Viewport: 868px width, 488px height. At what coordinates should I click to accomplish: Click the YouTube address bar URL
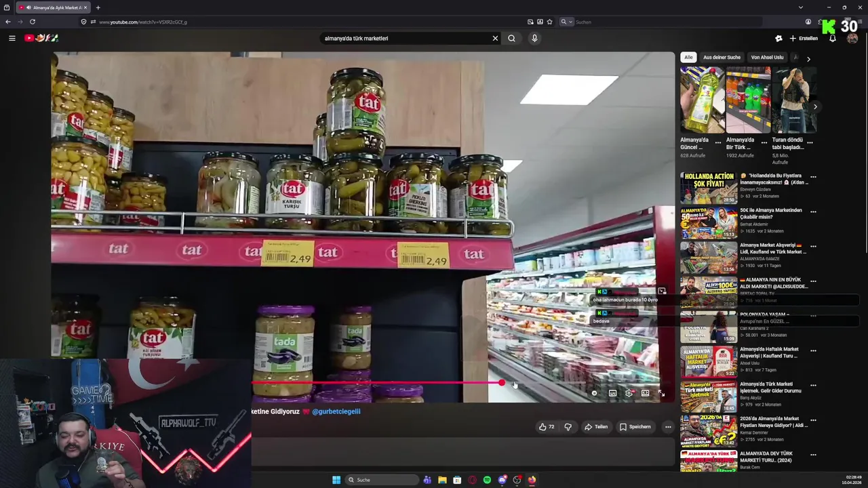point(143,22)
